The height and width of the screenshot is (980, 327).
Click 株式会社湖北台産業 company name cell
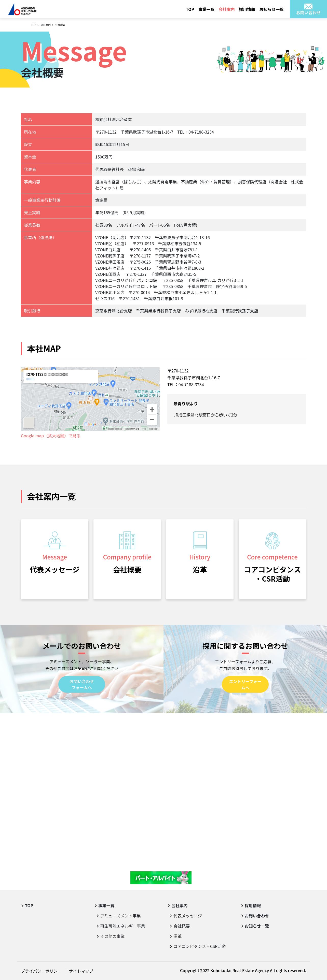pyautogui.click(x=199, y=120)
